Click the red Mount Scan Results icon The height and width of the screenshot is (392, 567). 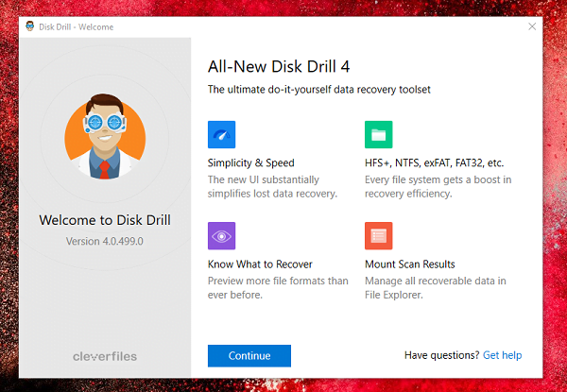[379, 236]
